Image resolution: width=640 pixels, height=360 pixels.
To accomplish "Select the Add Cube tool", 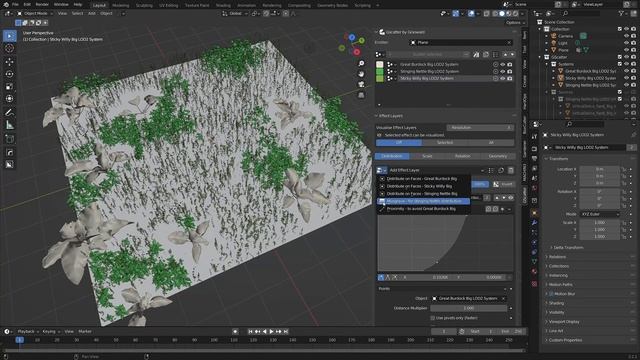I will pos(10,139).
